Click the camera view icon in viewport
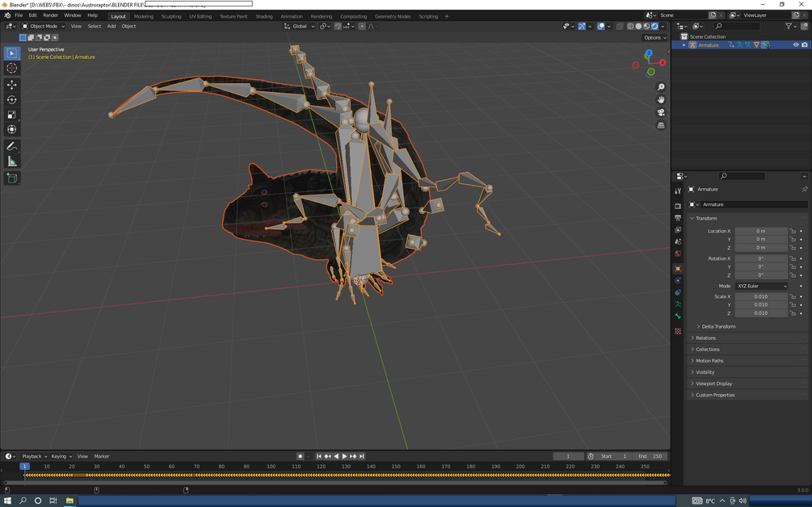 661,113
